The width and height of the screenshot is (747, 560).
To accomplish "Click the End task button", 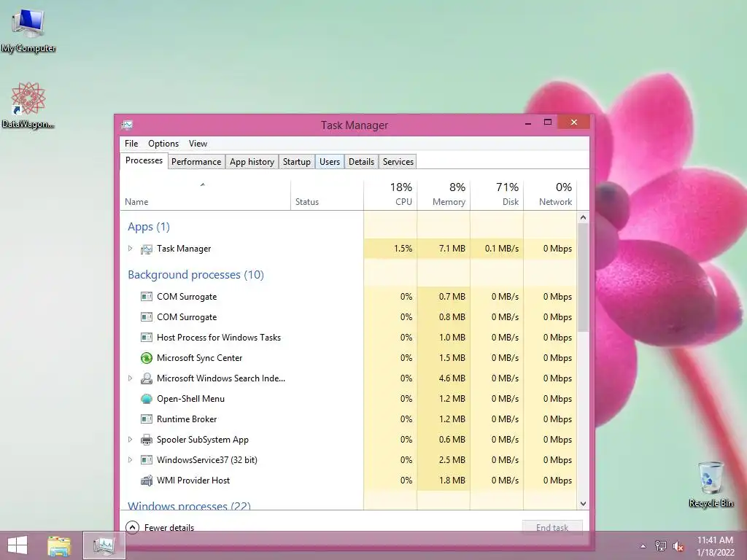I will 552,528.
